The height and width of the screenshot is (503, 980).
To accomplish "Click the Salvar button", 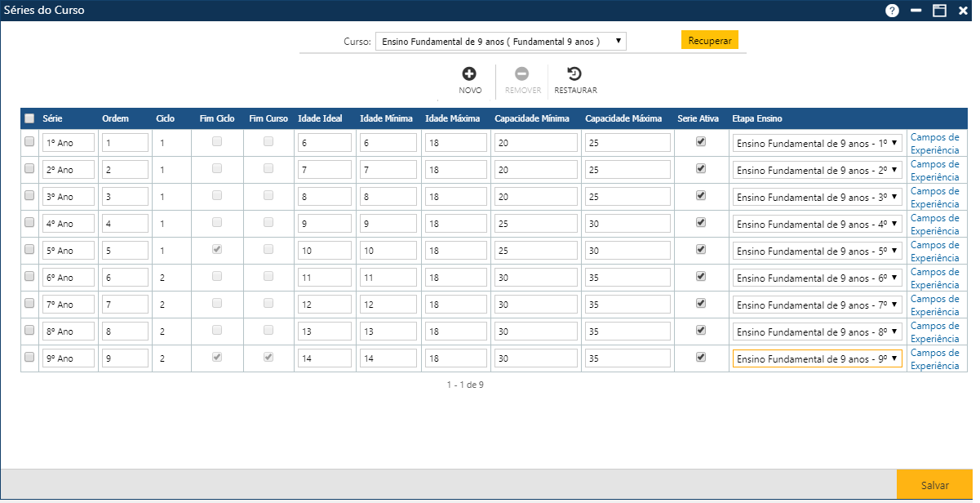I will tap(934, 485).
